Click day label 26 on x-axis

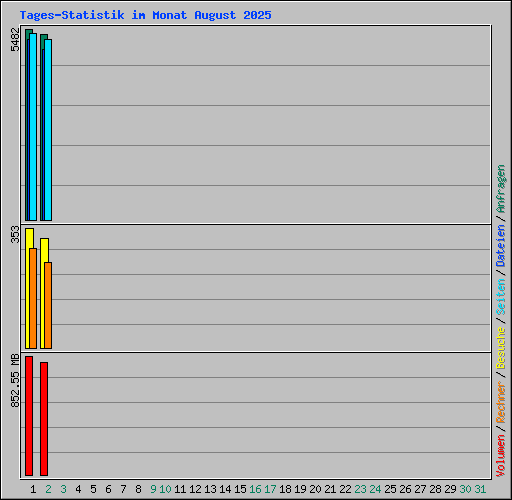(405, 489)
